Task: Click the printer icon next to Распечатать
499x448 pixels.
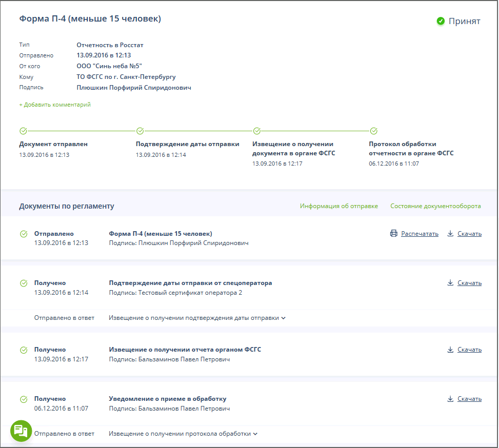Action: point(394,234)
